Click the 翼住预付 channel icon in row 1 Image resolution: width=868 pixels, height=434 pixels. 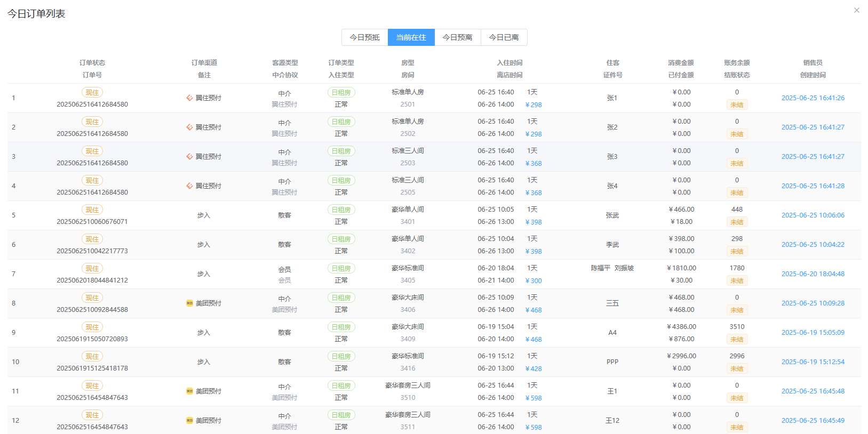point(189,98)
